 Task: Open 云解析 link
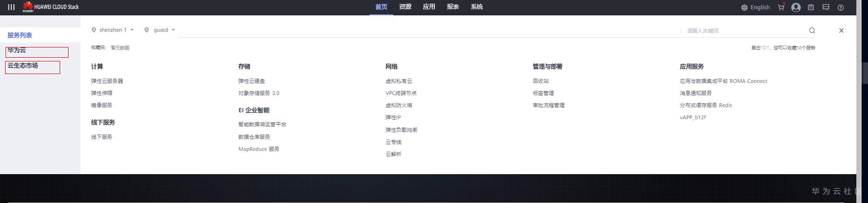point(393,154)
